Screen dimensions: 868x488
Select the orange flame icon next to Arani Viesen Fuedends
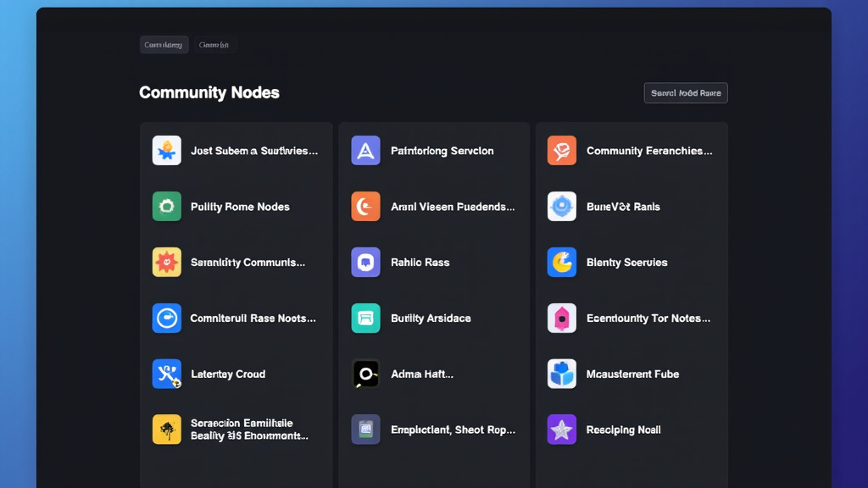pyautogui.click(x=364, y=206)
